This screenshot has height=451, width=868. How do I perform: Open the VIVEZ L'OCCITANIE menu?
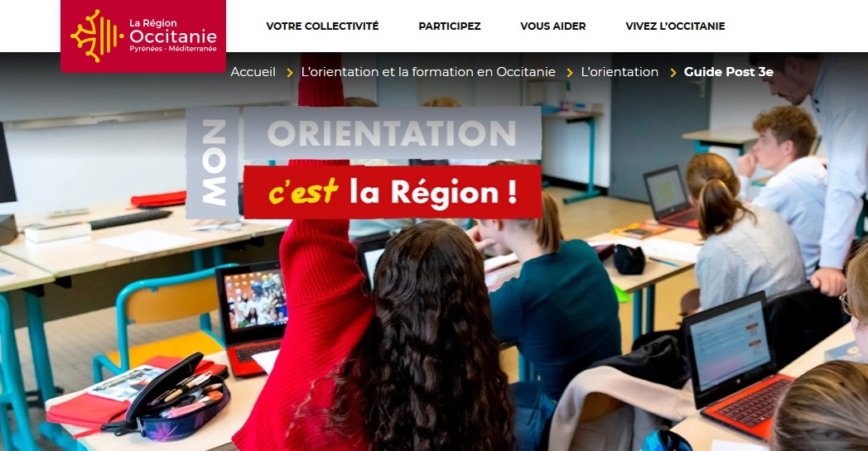point(675,26)
